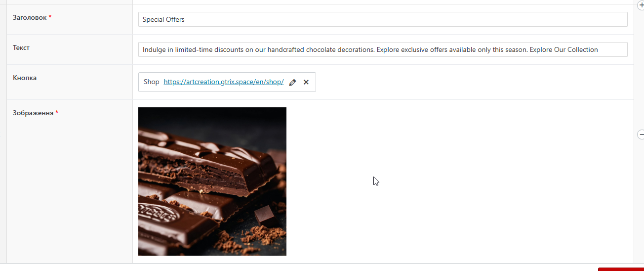
Task: Click the Кнопка field label
Action: click(x=25, y=78)
